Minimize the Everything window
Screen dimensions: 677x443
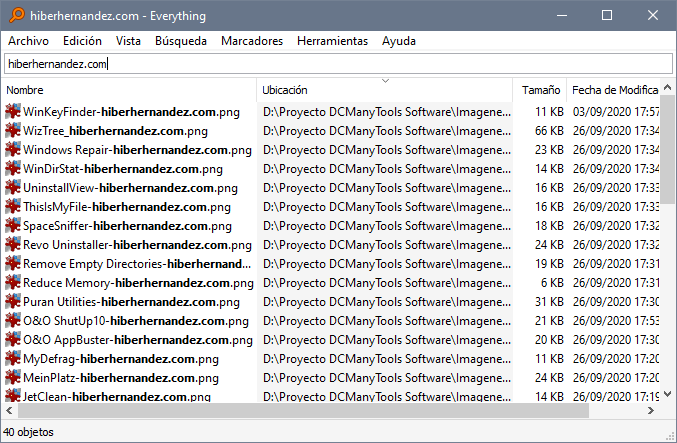562,15
